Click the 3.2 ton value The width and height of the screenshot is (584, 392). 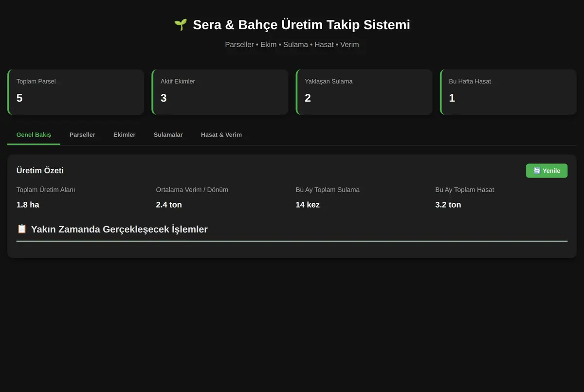[x=448, y=205]
